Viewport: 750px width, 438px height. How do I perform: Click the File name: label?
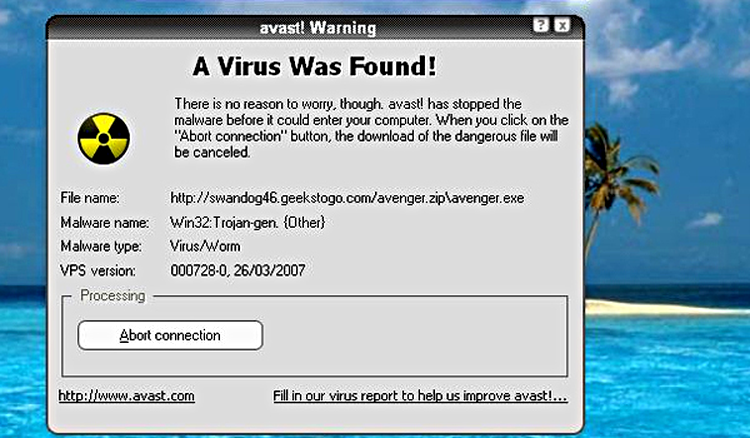point(90,198)
